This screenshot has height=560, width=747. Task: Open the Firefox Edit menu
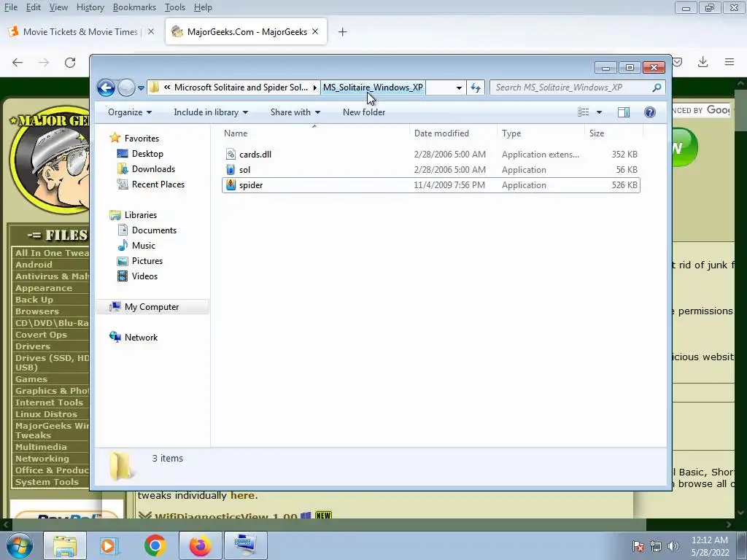[34, 7]
